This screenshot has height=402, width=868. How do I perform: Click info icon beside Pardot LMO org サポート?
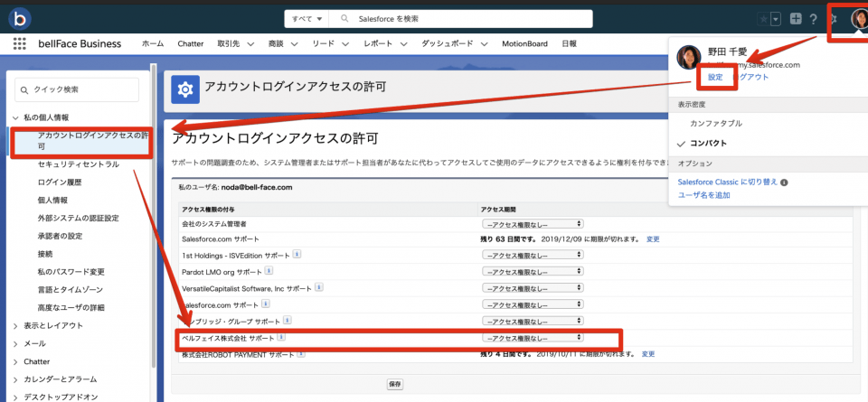click(x=269, y=271)
